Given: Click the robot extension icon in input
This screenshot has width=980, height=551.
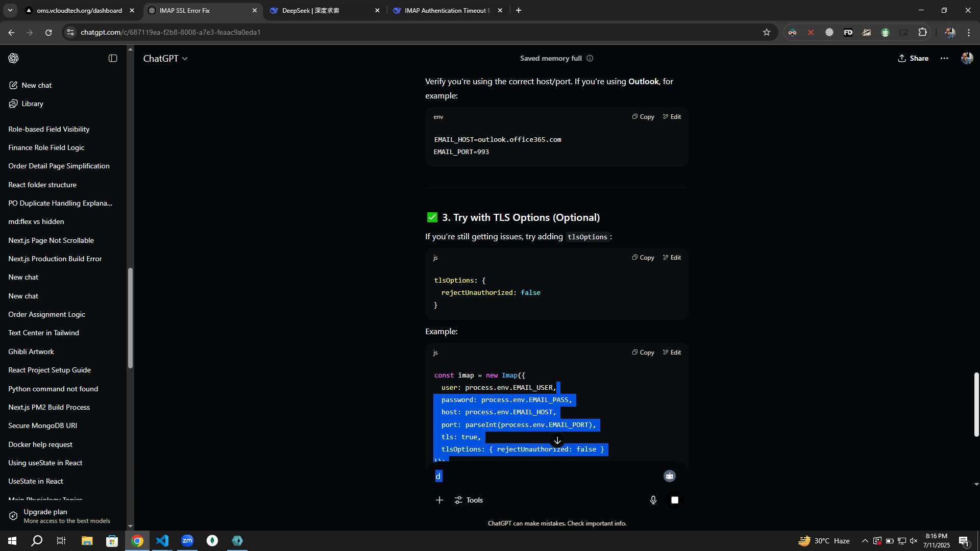Looking at the screenshot, I should 670,476.
